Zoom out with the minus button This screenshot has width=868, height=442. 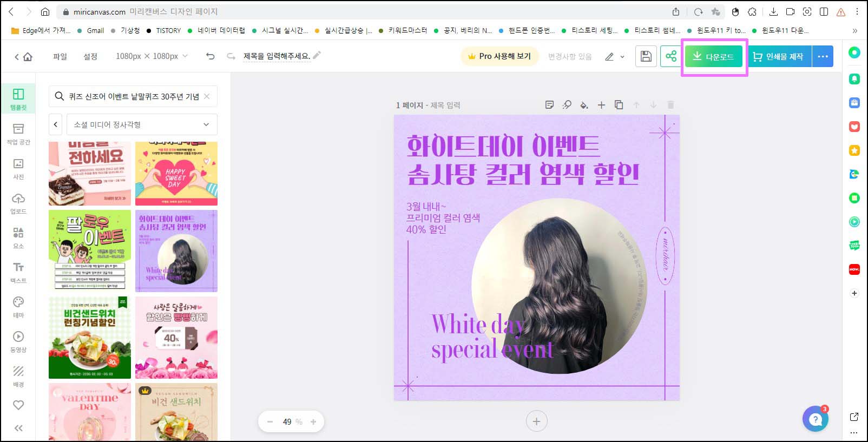click(x=269, y=421)
